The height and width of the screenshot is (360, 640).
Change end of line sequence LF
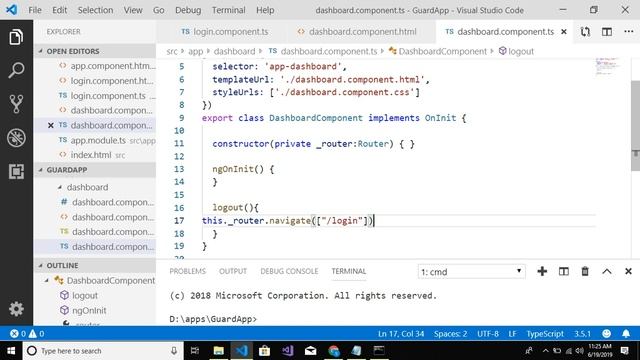(x=512, y=334)
